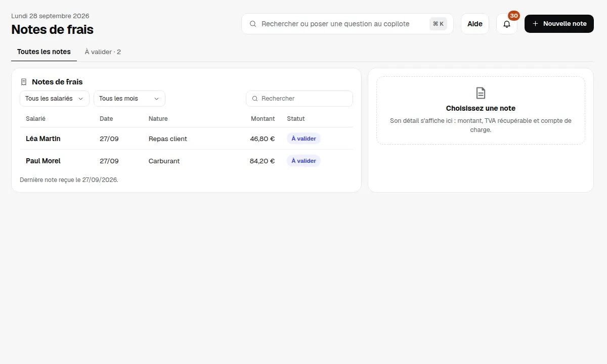Click the Salarié column header
Image resolution: width=607 pixels, height=364 pixels.
click(x=36, y=119)
